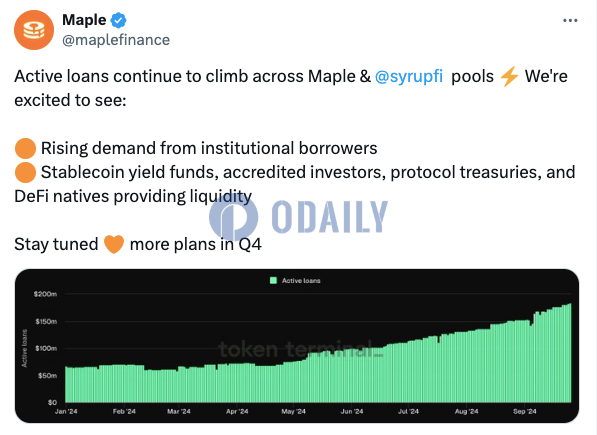The image size is (597, 435).
Task: Select the May '24 axis label
Action: pos(294,411)
